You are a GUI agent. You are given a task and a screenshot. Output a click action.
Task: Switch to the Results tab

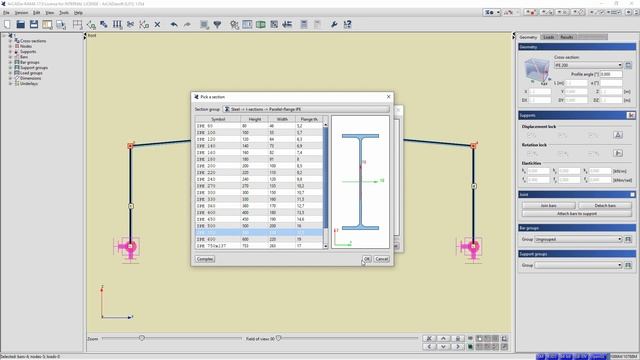coord(567,37)
